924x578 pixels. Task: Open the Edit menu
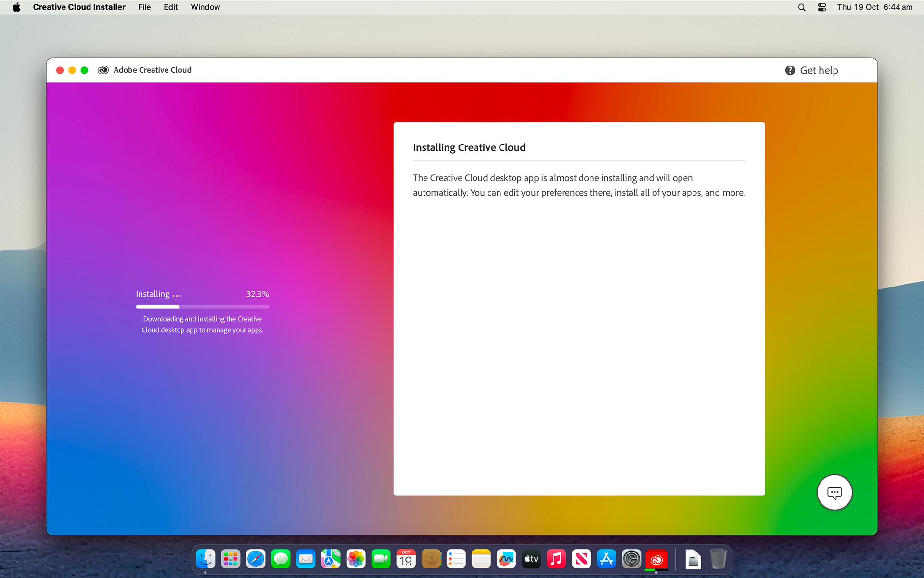pyautogui.click(x=171, y=7)
